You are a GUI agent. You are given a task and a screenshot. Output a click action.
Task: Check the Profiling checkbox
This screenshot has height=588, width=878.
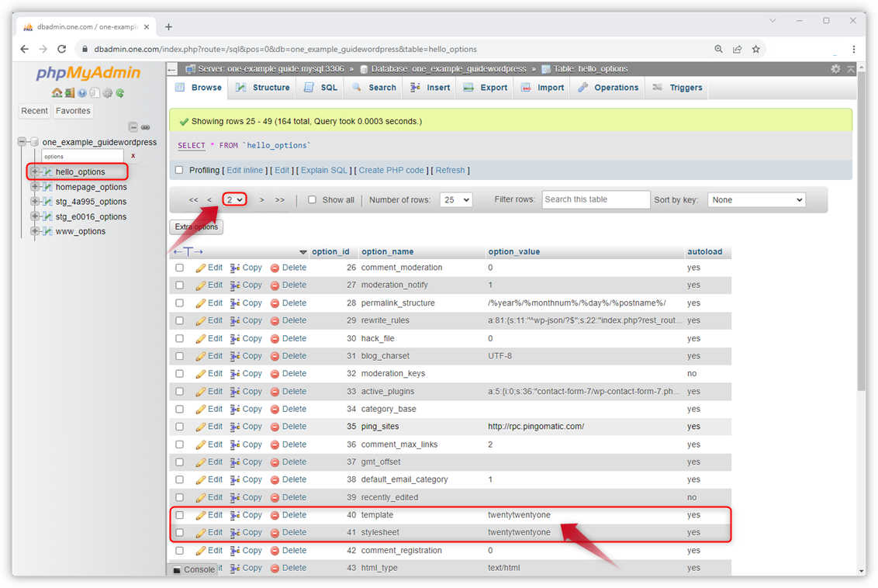178,170
